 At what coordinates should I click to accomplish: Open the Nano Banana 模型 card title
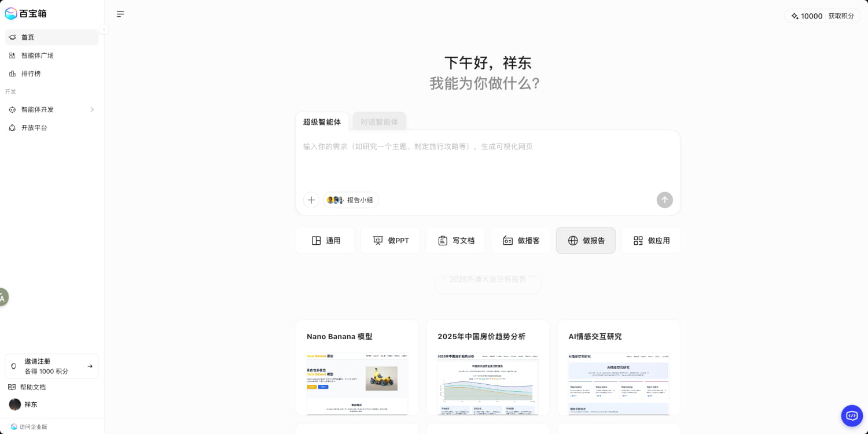tap(340, 336)
